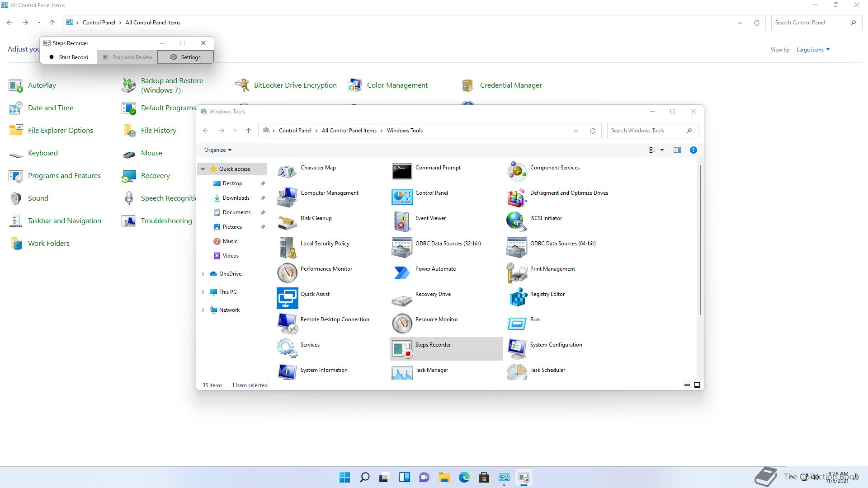Viewport: 868px width, 488px height.
Task: Open Disk Cleanup utility icon
Action: pyautogui.click(x=287, y=222)
